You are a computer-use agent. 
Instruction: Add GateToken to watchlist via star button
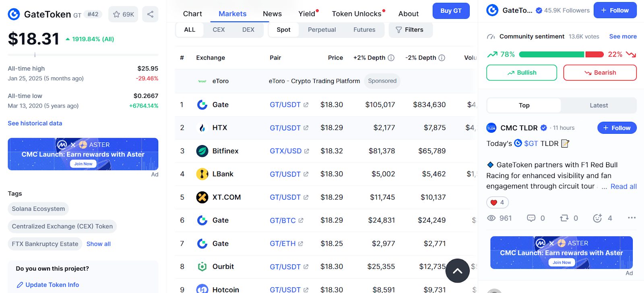coord(123,14)
